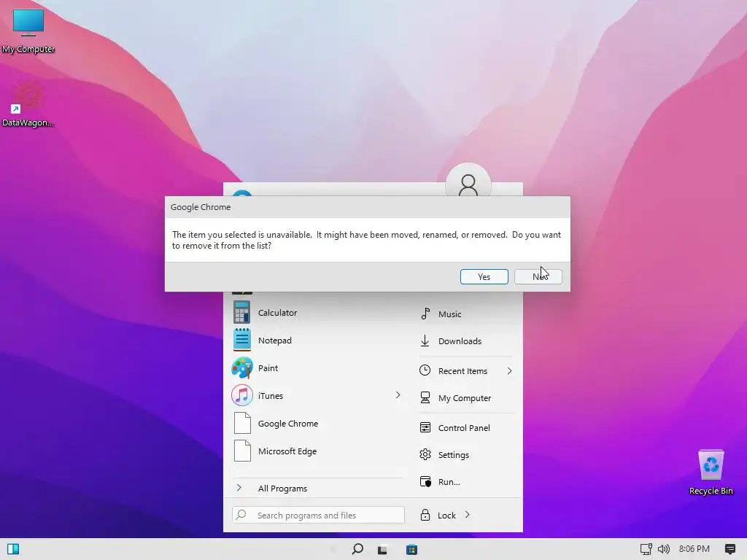Open the Store icon on taskbar

[x=411, y=550]
